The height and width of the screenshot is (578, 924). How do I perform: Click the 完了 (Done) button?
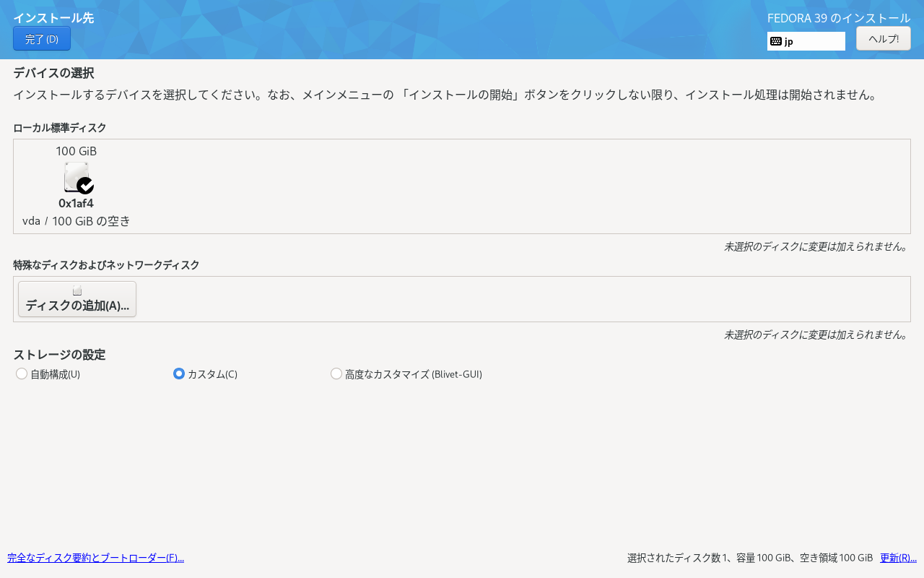pos(41,39)
